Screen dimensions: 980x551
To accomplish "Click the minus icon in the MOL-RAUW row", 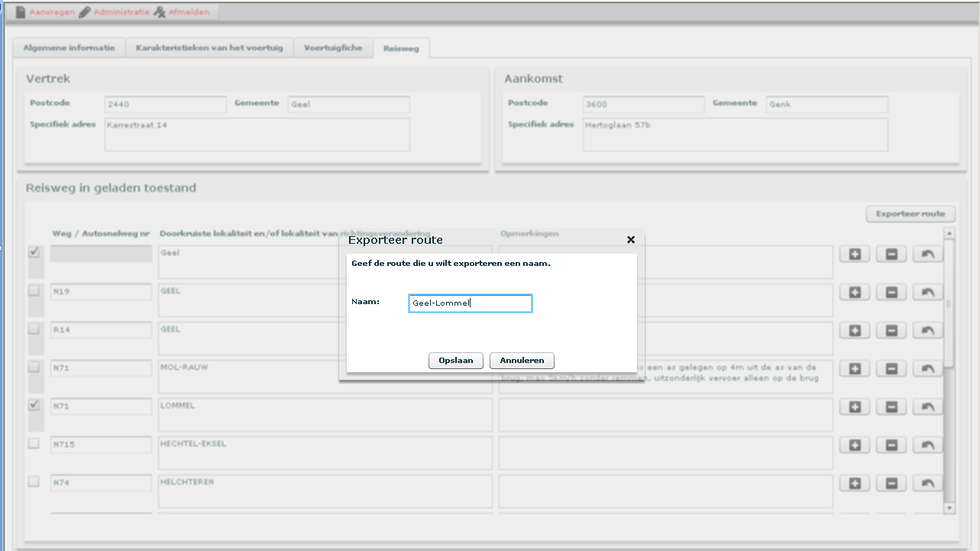I will [x=891, y=368].
